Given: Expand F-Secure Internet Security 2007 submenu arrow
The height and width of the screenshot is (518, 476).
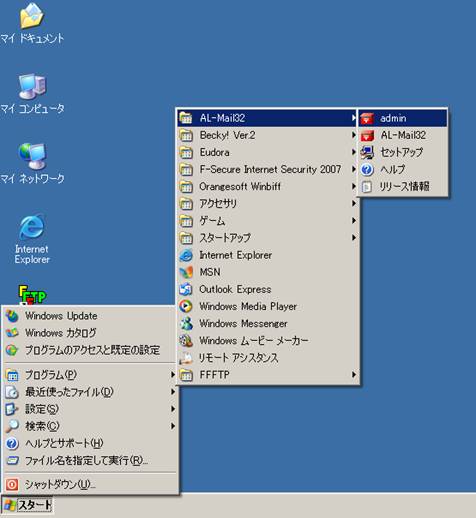Looking at the screenshot, I should (x=354, y=169).
